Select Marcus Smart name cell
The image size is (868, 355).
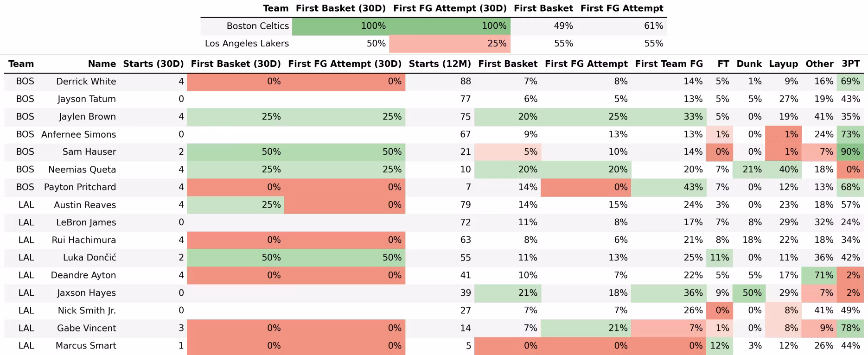(x=86, y=346)
